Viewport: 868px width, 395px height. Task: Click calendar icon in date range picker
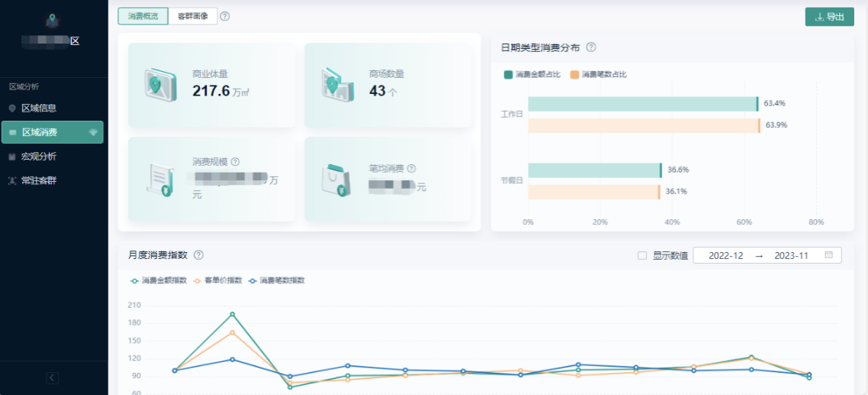[x=828, y=255]
